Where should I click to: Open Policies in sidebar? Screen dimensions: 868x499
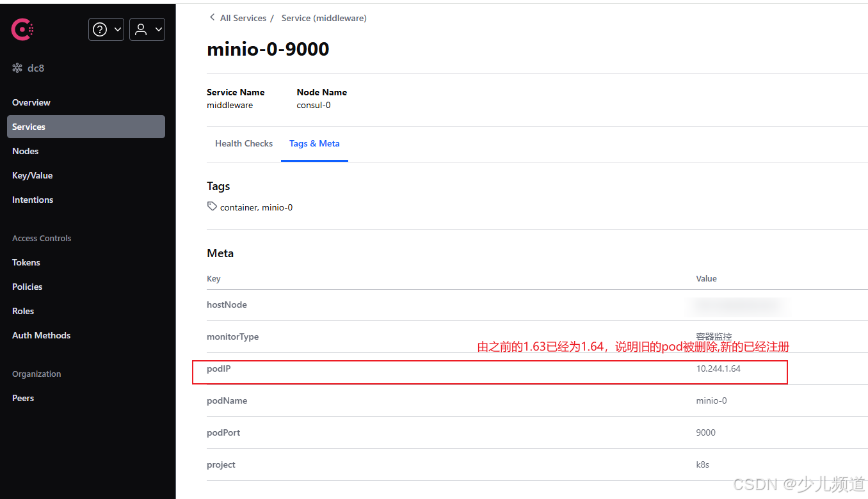28,287
